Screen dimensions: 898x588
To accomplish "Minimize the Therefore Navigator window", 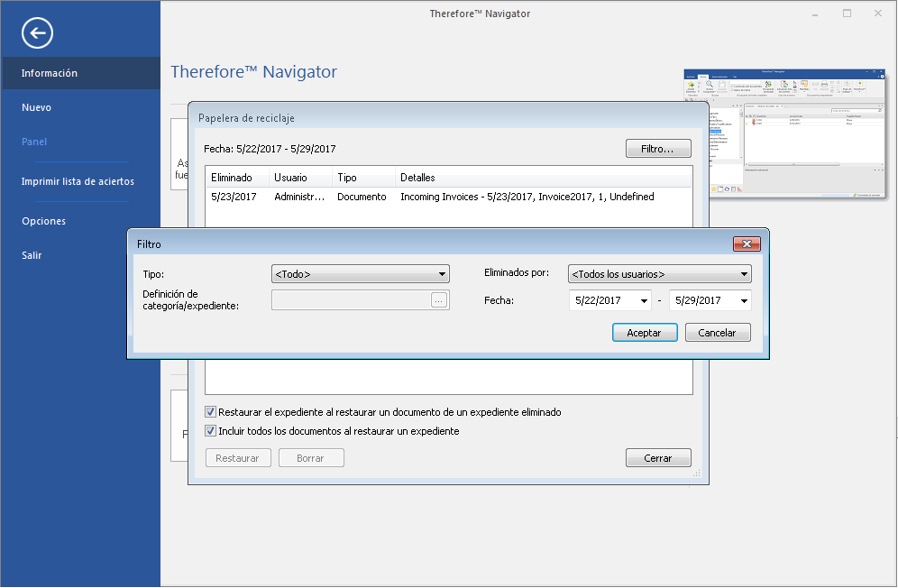I will tap(814, 14).
